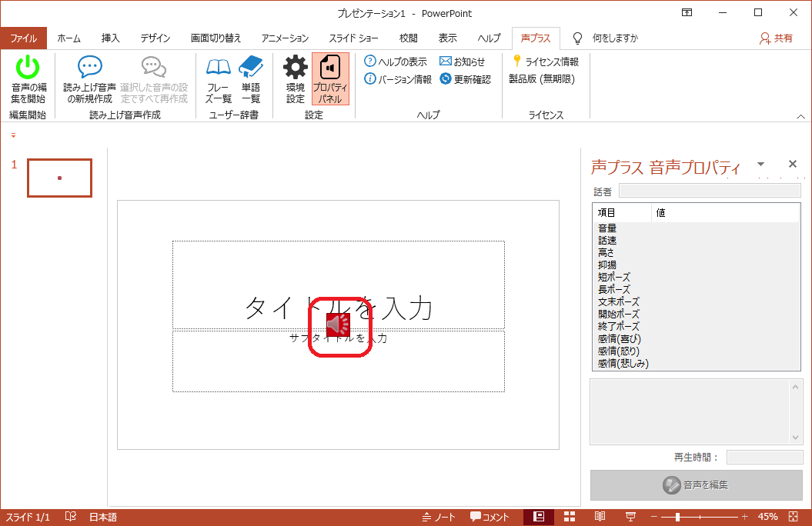Switch to the スライドショー tab
Image resolution: width=812 pixels, height=526 pixels.
point(354,38)
